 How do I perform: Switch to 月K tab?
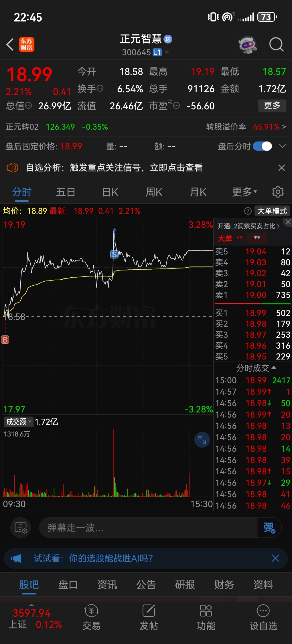coord(198,192)
